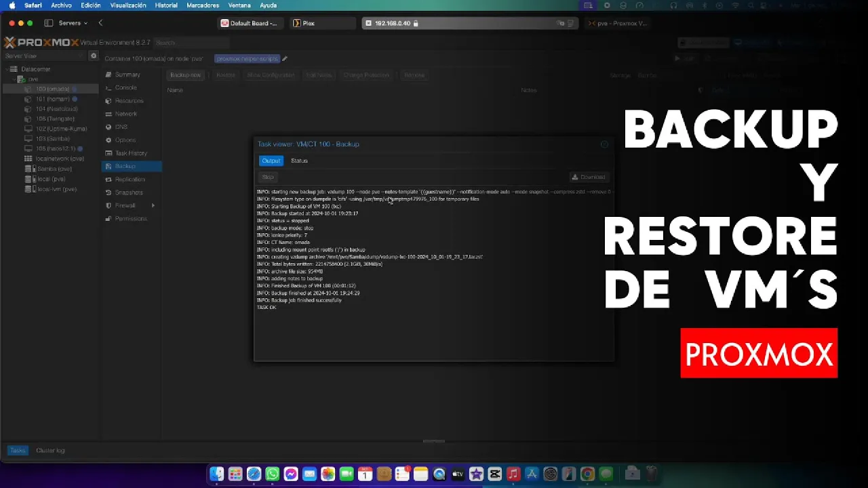868x488 pixels.
Task: Open the Marcadores menu in menu bar
Action: (203, 5)
